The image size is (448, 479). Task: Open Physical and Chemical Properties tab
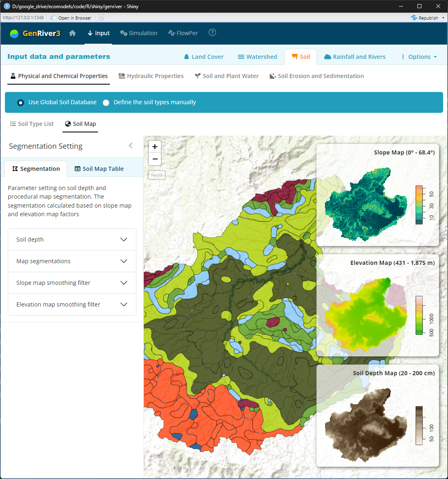pos(58,76)
